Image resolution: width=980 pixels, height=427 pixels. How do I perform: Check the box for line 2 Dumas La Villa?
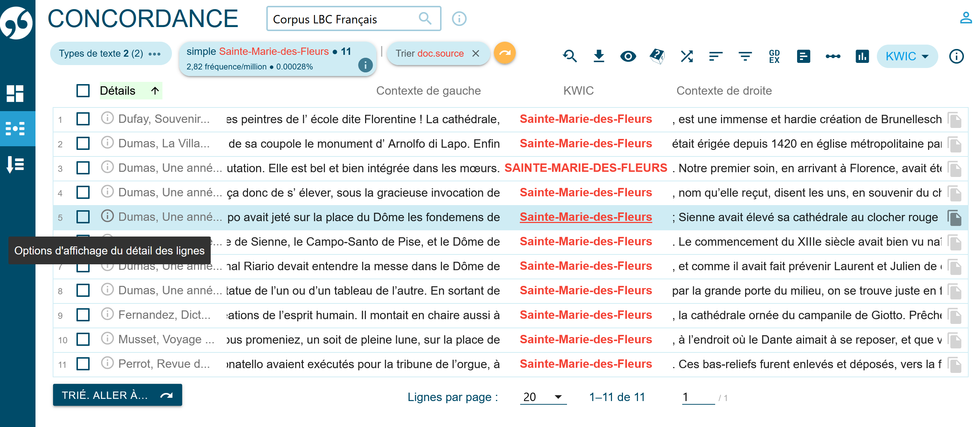pos(83,143)
